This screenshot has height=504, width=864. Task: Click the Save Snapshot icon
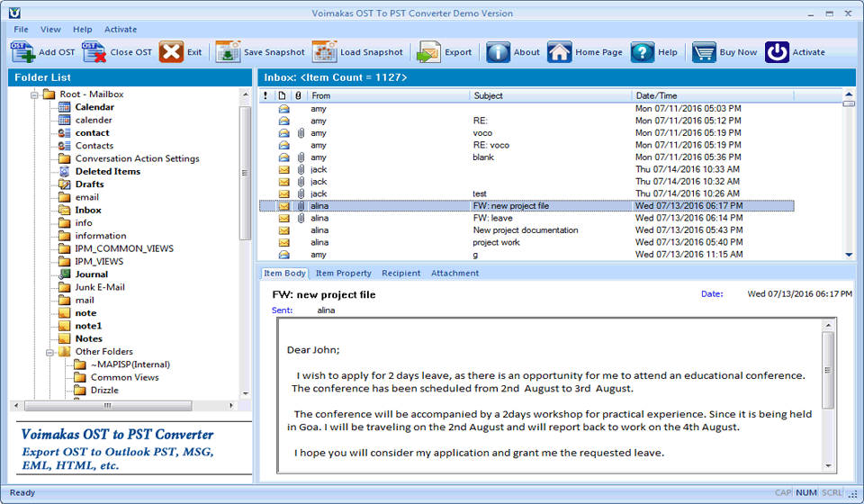tap(228, 52)
